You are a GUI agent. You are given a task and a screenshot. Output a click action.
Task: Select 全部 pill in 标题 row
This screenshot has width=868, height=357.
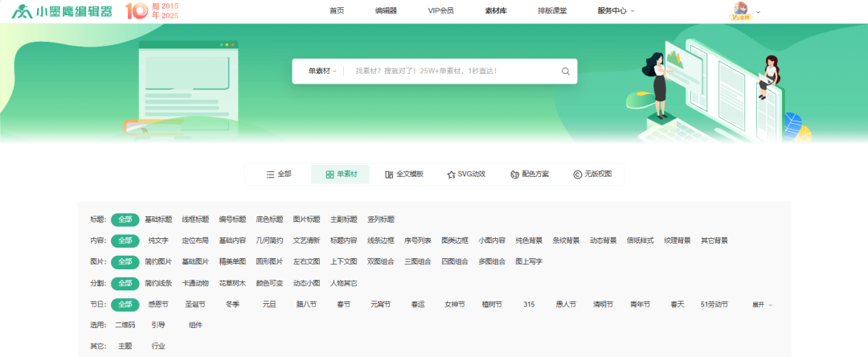pos(125,220)
